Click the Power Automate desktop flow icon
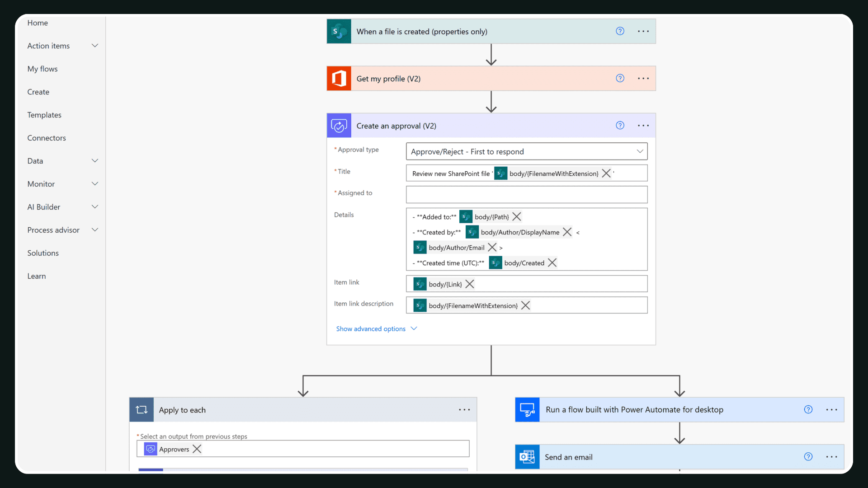 coord(527,410)
